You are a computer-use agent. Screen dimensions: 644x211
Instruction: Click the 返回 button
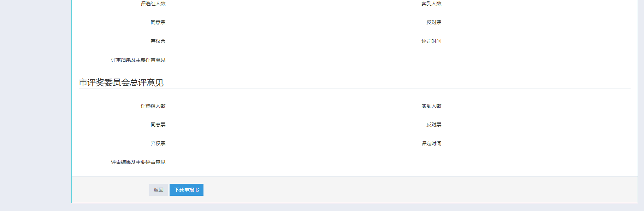click(x=158, y=190)
